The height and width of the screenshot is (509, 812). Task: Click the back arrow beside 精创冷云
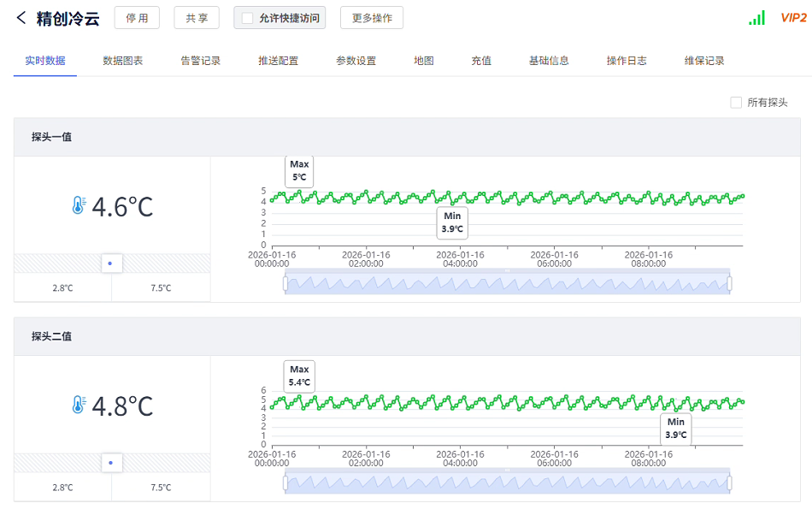tap(21, 18)
